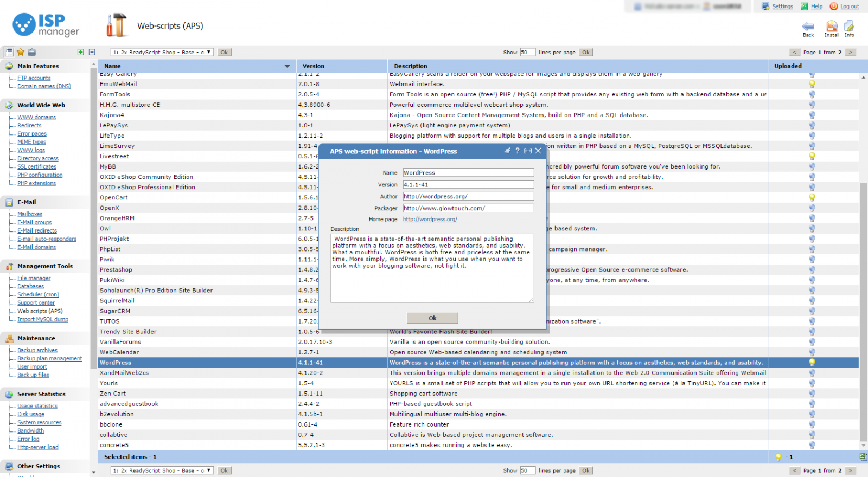Viewport: 868px width, 477px height.
Task: Open Backup archives menu item
Action: click(x=37, y=350)
